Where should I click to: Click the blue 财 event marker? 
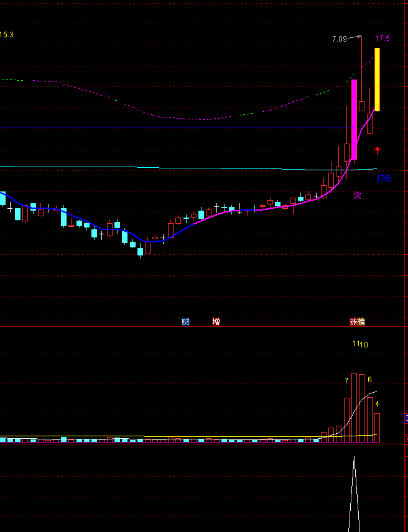[186, 322]
